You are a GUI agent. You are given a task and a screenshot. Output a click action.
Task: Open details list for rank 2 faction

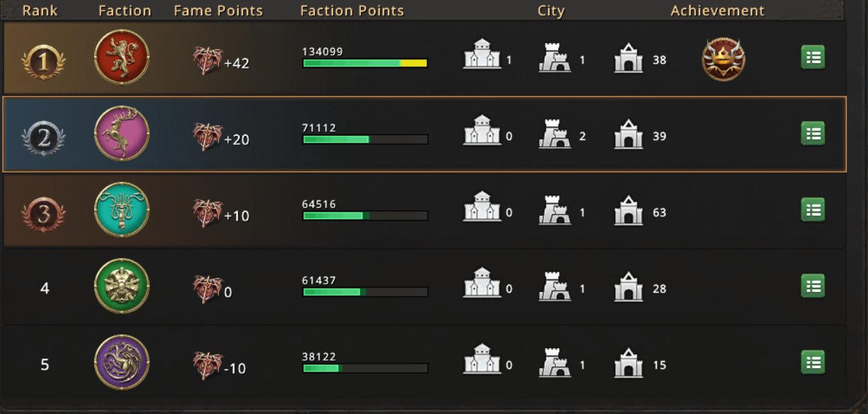[x=813, y=133]
